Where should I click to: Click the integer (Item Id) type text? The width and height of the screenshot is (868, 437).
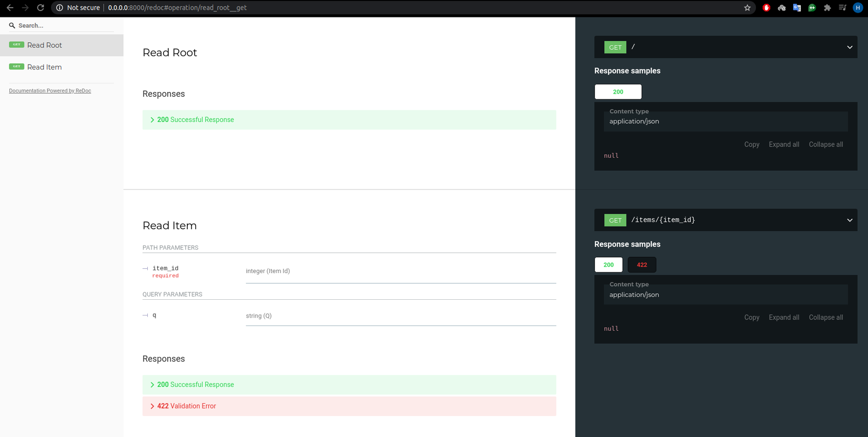(x=268, y=271)
